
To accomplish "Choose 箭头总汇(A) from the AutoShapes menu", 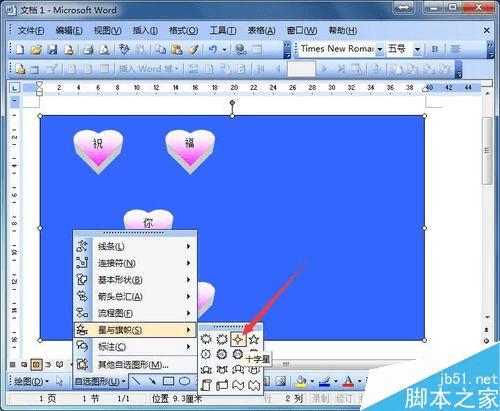I will pos(135,296).
